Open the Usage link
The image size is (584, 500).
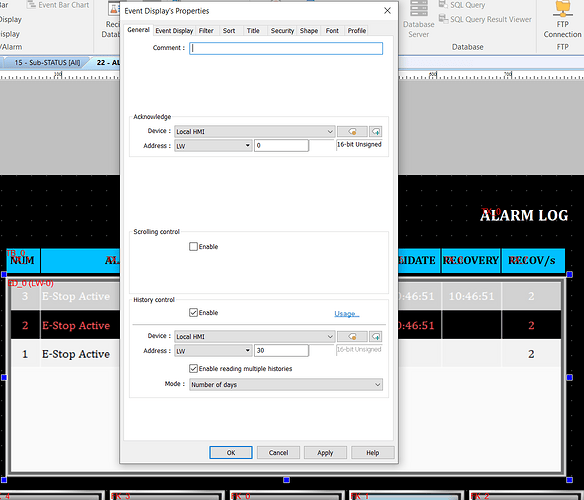pyautogui.click(x=346, y=314)
